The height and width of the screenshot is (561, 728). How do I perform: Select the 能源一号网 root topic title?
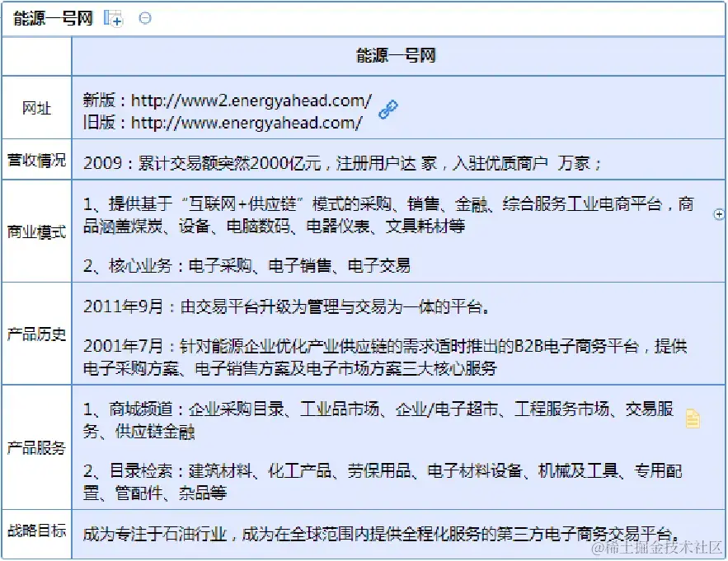[x=53, y=19]
